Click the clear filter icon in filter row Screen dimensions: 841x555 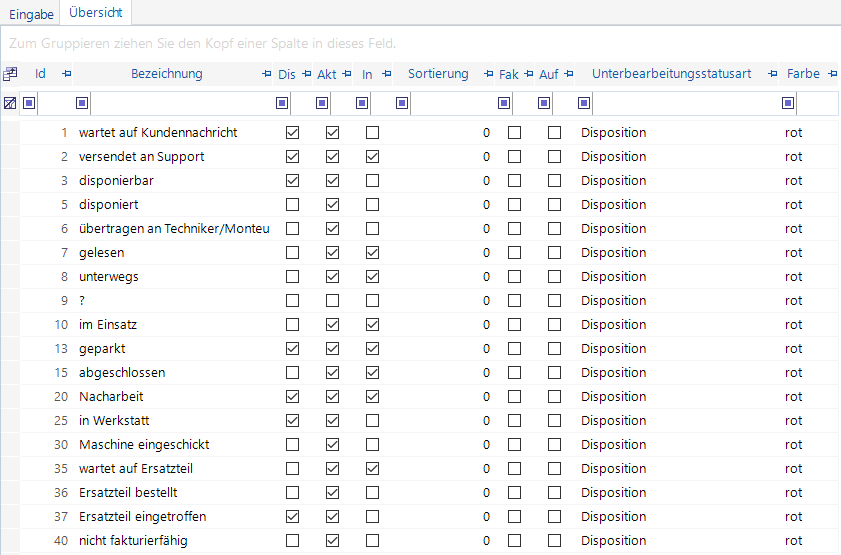click(x=10, y=103)
